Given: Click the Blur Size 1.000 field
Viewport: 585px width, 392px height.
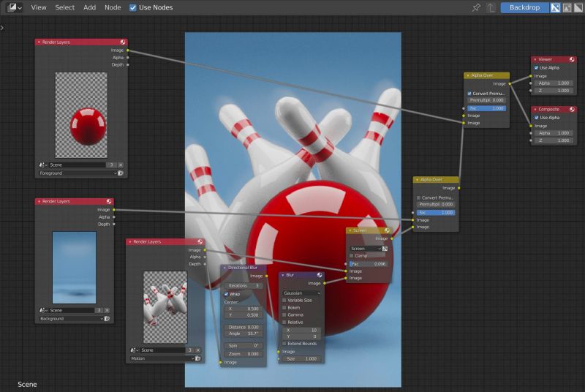Looking at the screenshot, I should click(x=301, y=359).
